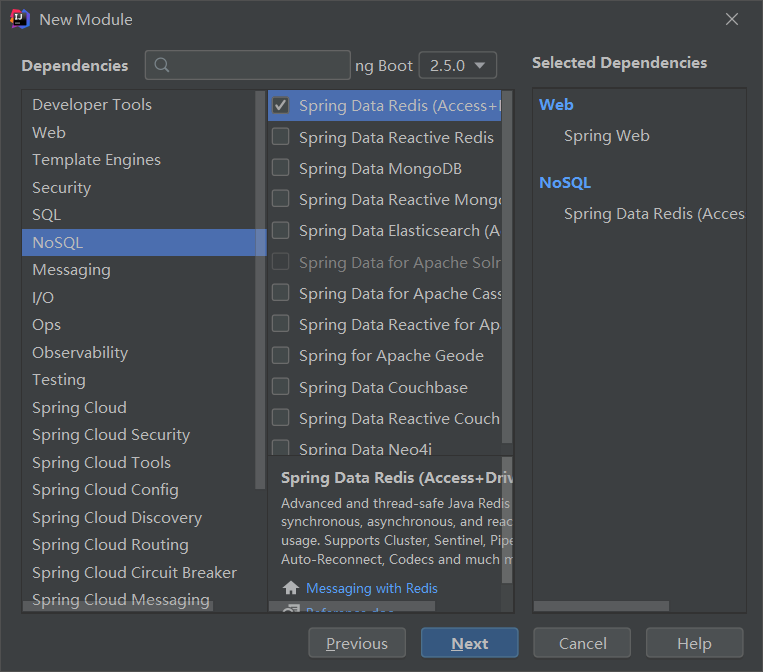This screenshot has height=672, width=763.
Task: Check Spring Data Reactive Couchbase
Action: 281,418
